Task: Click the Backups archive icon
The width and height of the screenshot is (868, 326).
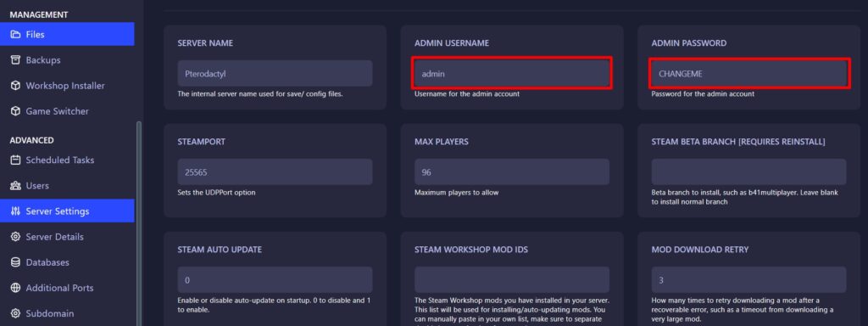Action: point(15,60)
